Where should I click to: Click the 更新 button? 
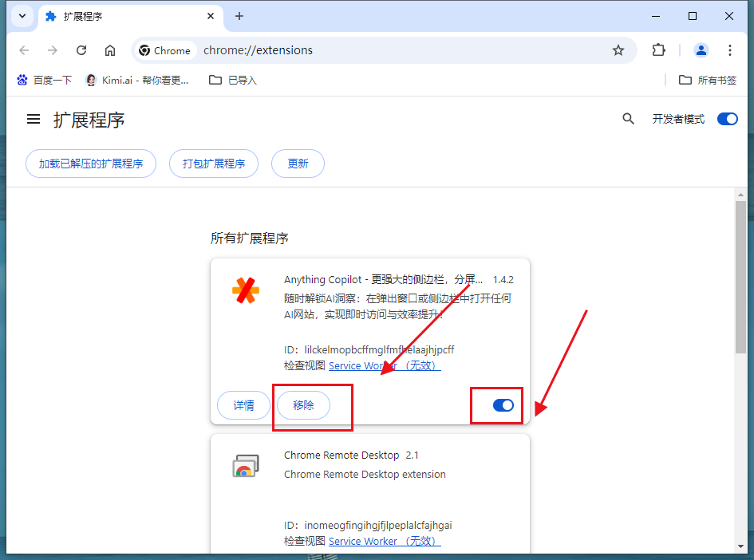click(298, 164)
